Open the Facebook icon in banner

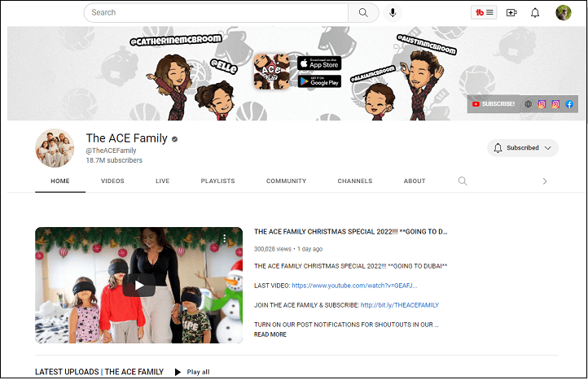[569, 104]
